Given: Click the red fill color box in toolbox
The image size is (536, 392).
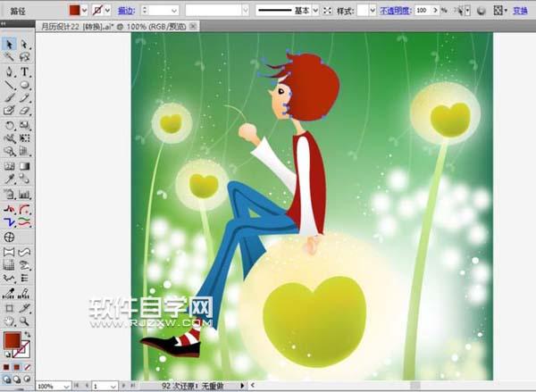Looking at the screenshot, I should pyautogui.click(x=12, y=341).
